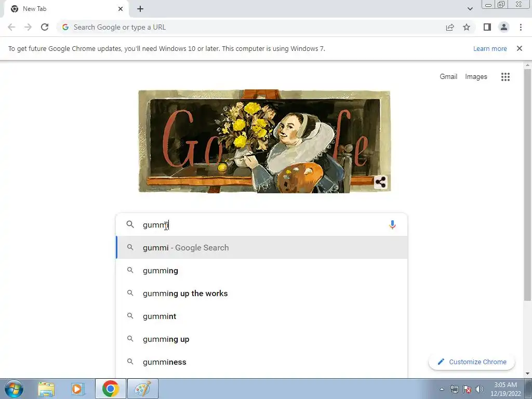The width and height of the screenshot is (532, 399).
Task: Click the browser forward arrow
Action: tap(28, 27)
